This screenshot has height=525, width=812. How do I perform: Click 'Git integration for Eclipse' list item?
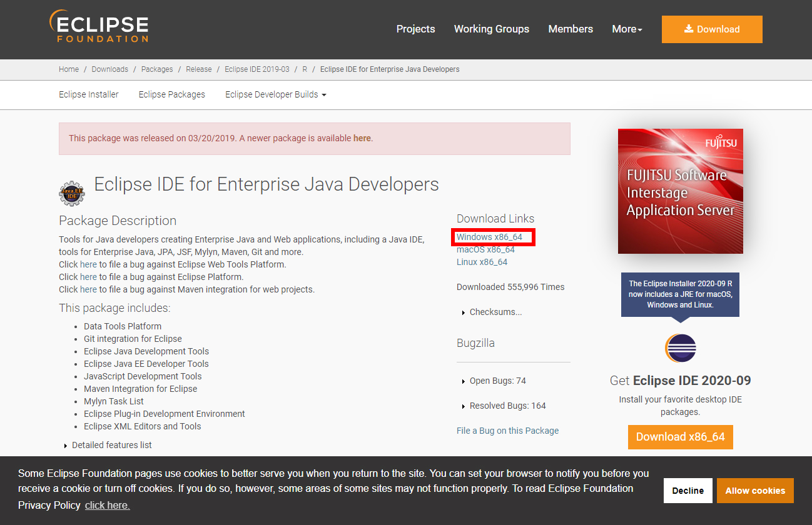click(133, 339)
